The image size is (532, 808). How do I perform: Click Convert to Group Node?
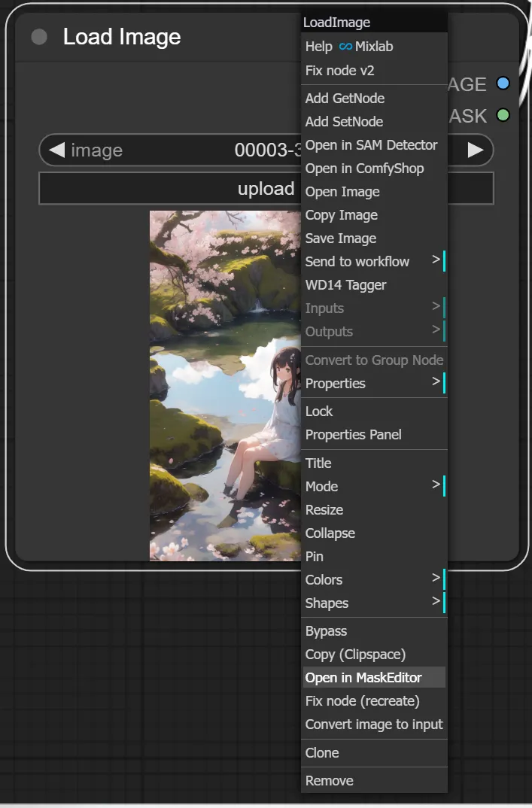pyautogui.click(x=374, y=360)
